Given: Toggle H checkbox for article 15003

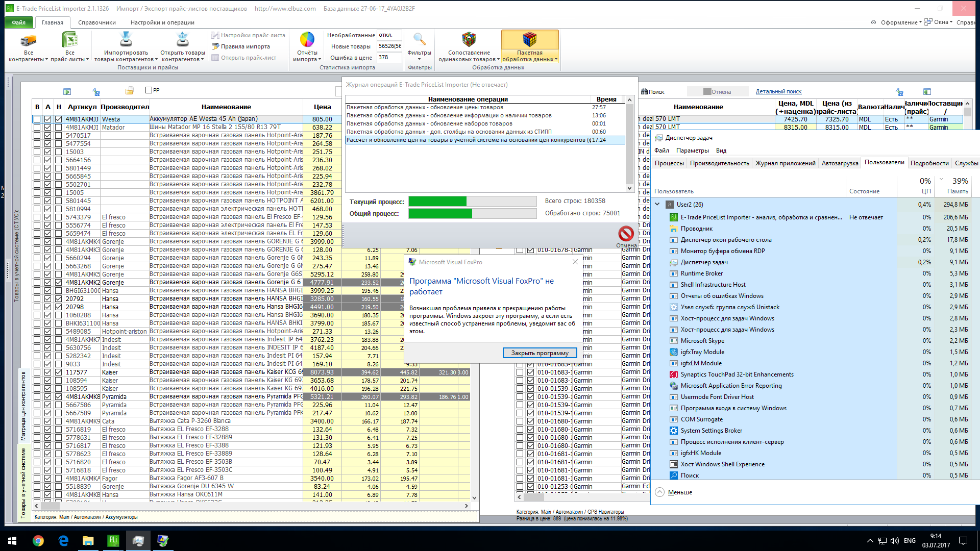Looking at the screenshot, I should [x=58, y=152].
